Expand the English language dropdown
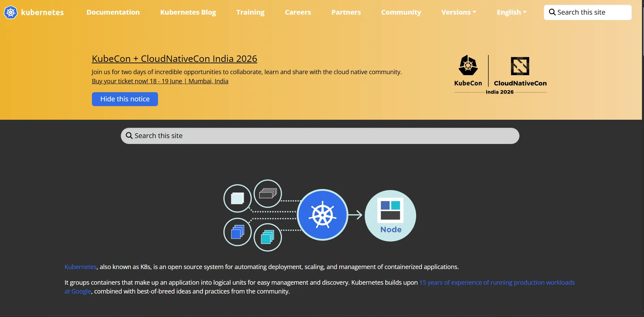Image resolution: width=644 pixels, height=317 pixels. tap(512, 12)
